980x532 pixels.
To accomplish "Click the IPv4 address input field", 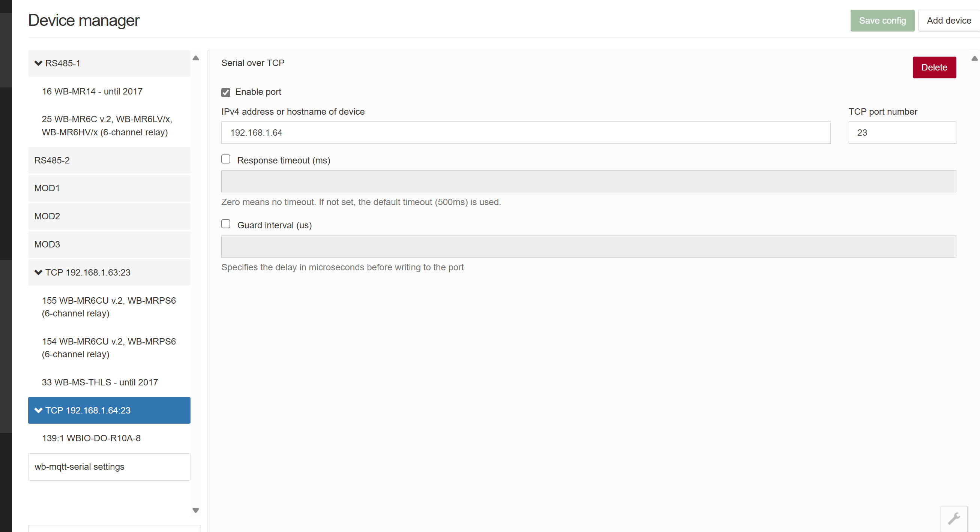I will point(525,133).
